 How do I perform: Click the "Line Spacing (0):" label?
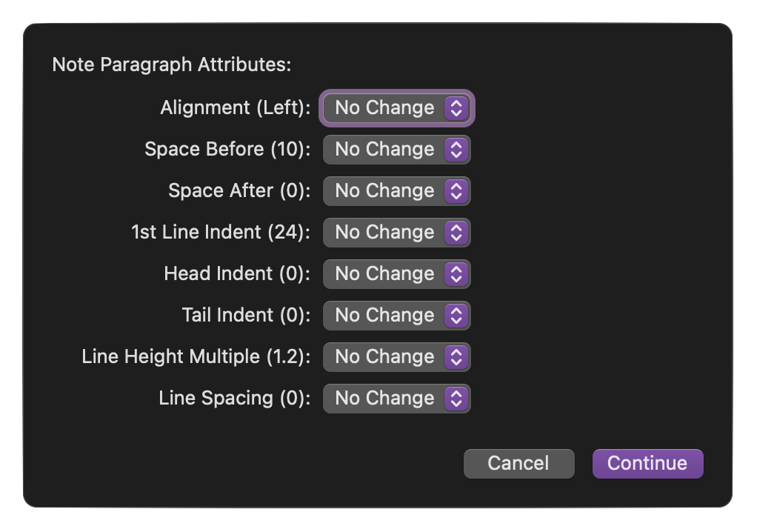tap(235, 399)
